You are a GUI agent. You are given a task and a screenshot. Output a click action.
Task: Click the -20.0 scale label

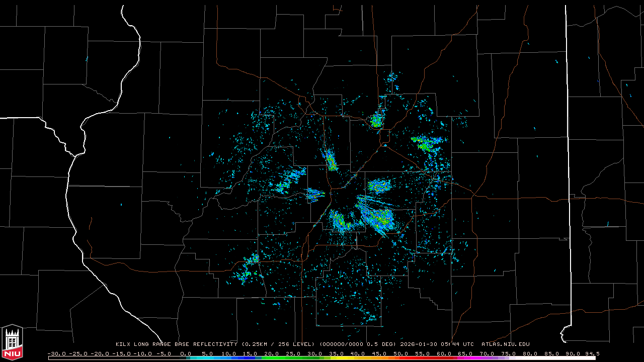point(100,353)
